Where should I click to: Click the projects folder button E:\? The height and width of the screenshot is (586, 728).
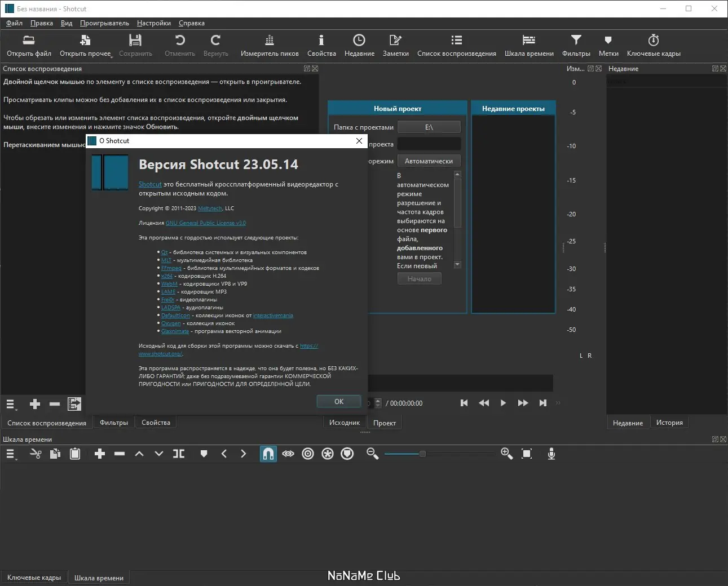click(429, 127)
